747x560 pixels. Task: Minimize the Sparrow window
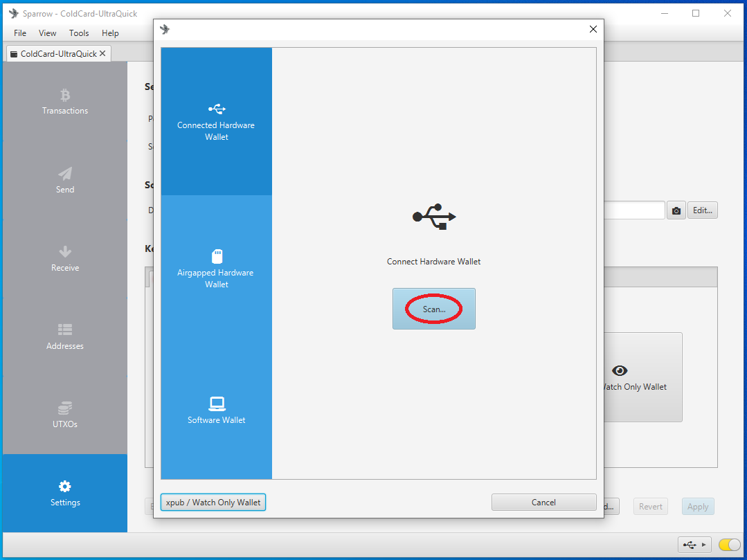point(665,13)
